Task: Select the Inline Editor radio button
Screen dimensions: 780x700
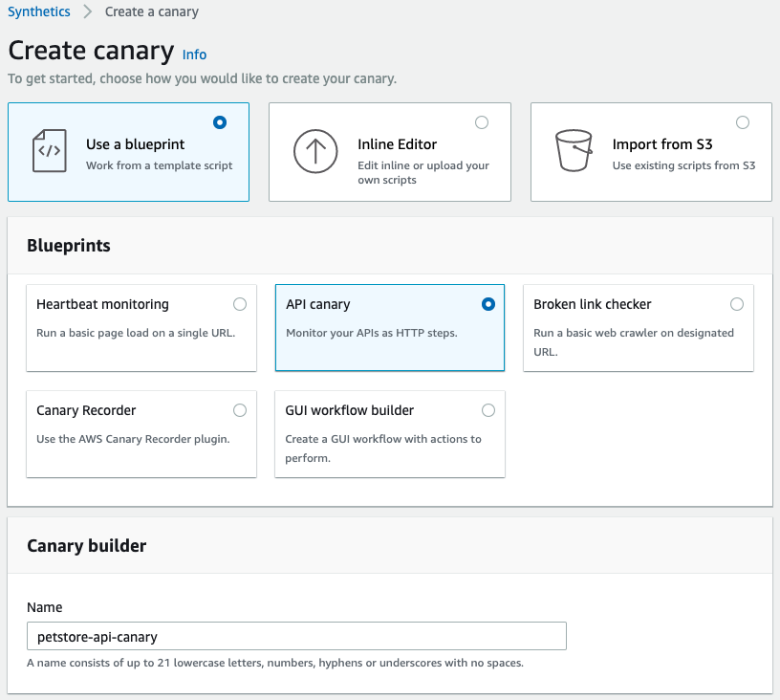Action: 482,122
